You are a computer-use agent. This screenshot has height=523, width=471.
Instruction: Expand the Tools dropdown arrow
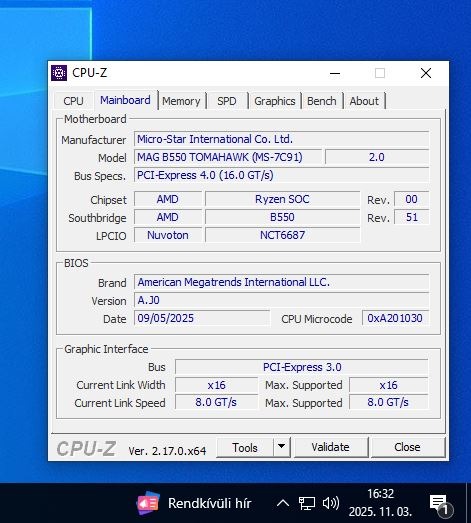282,447
